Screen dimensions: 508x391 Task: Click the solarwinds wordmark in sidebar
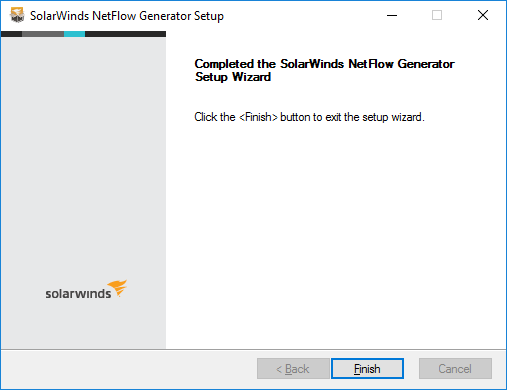point(78,294)
